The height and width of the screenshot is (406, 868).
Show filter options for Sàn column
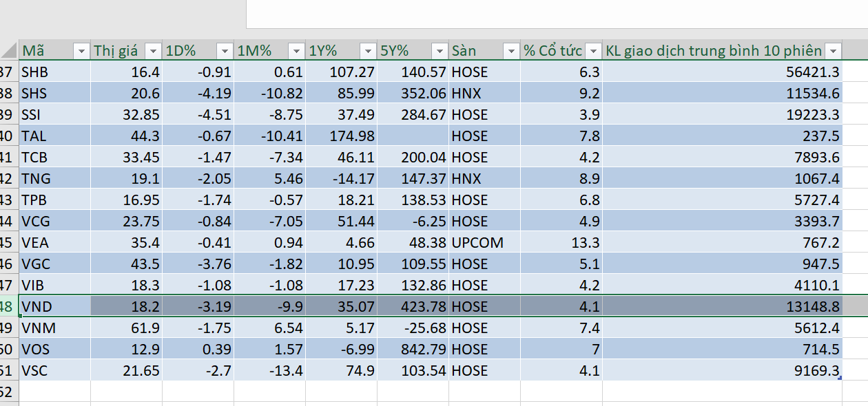(511, 51)
